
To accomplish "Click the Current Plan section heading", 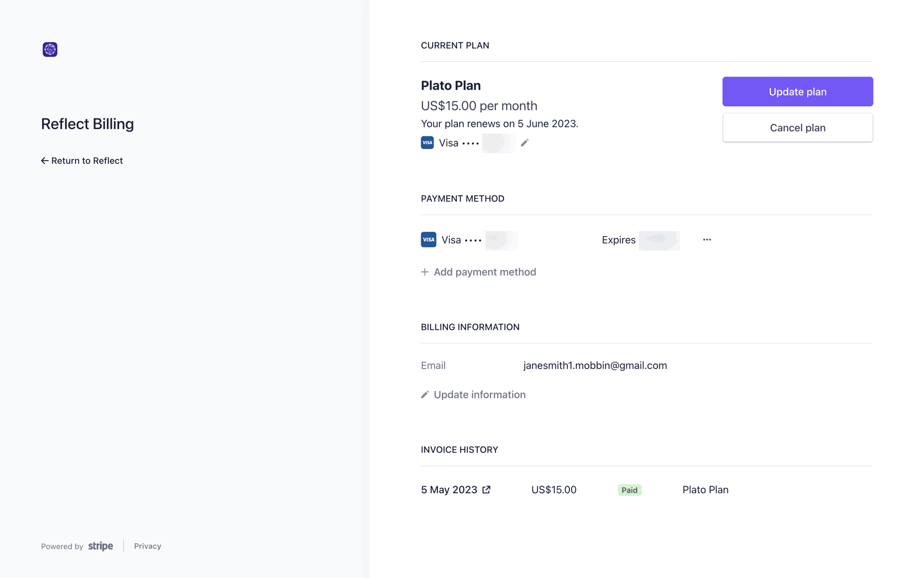I will tap(455, 45).
